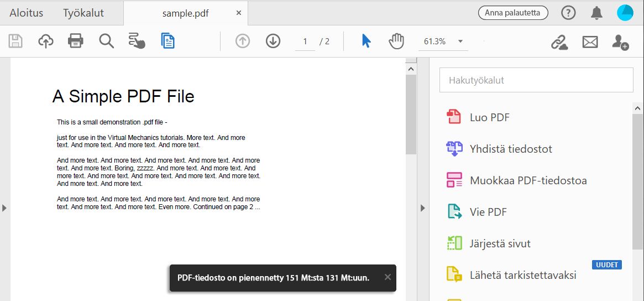This screenshot has width=644, height=301.
Task: Click the save file floppy icon
Action: pyautogui.click(x=15, y=41)
